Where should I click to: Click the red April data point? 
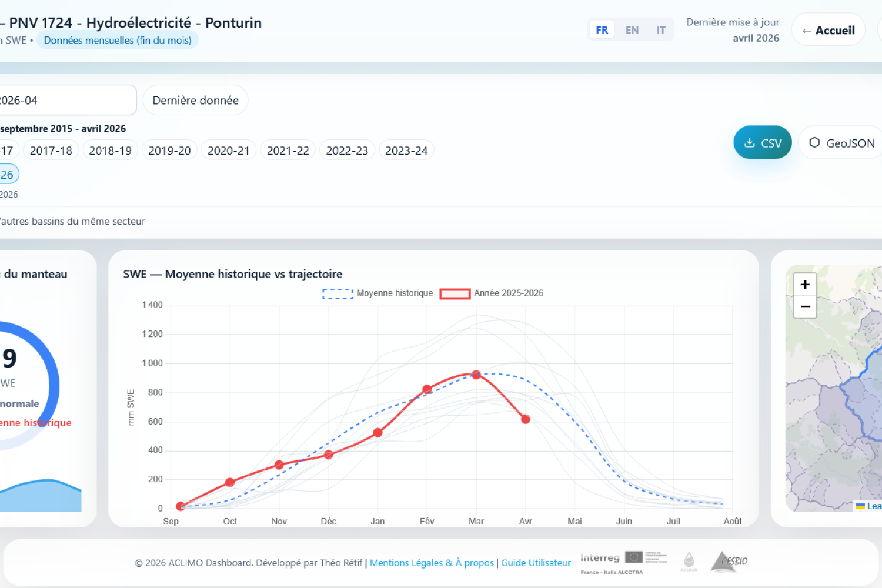[526, 419]
